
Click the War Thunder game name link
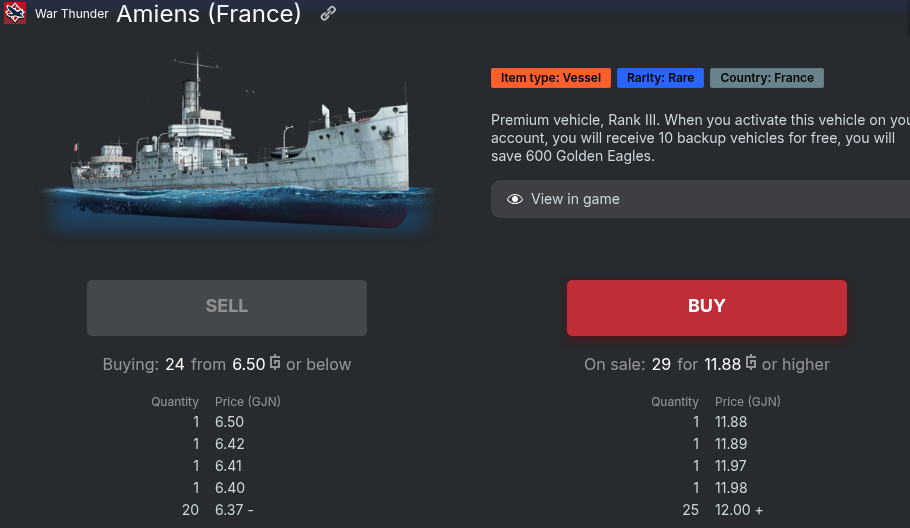point(72,14)
